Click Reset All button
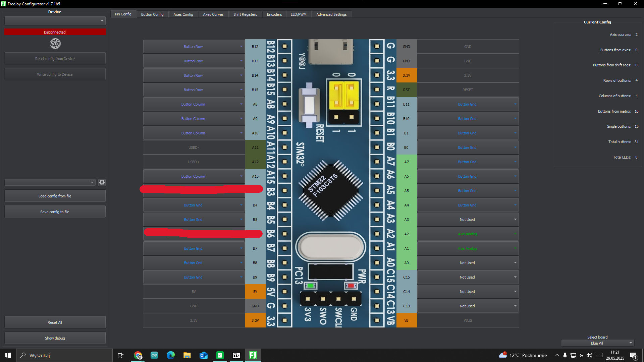Viewport: 644px width, 362px height. (55, 322)
